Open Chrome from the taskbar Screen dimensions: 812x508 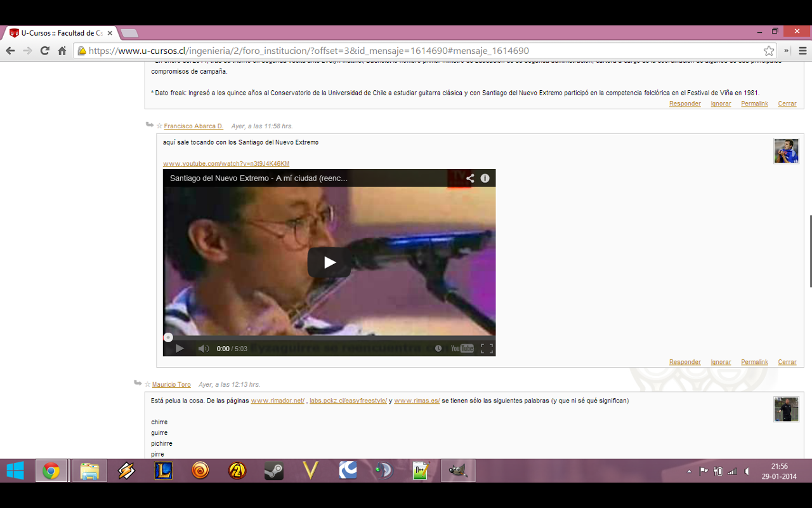tap(51, 471)
